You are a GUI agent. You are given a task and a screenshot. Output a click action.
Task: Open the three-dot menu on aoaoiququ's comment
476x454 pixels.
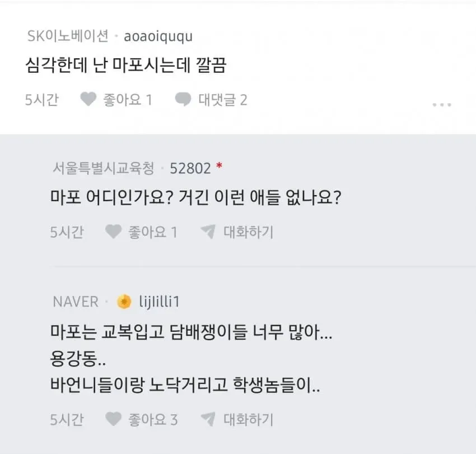[442, 105]
